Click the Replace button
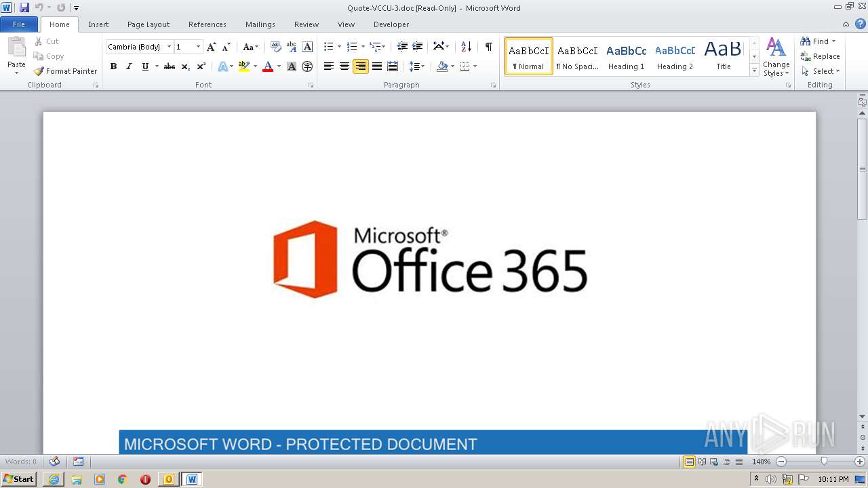This screenshot has width=868, height=488. (821, 56)
